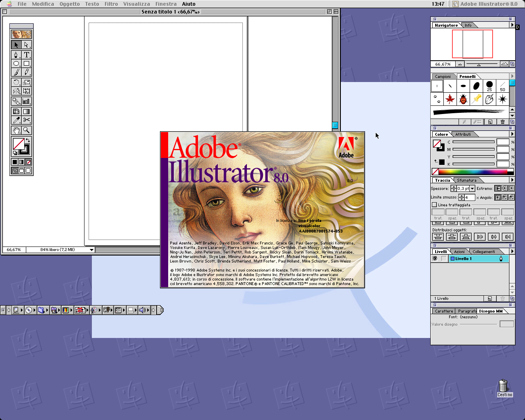
Task: Open the Navigatore palette flyout menu
Action: coord(512,25)
